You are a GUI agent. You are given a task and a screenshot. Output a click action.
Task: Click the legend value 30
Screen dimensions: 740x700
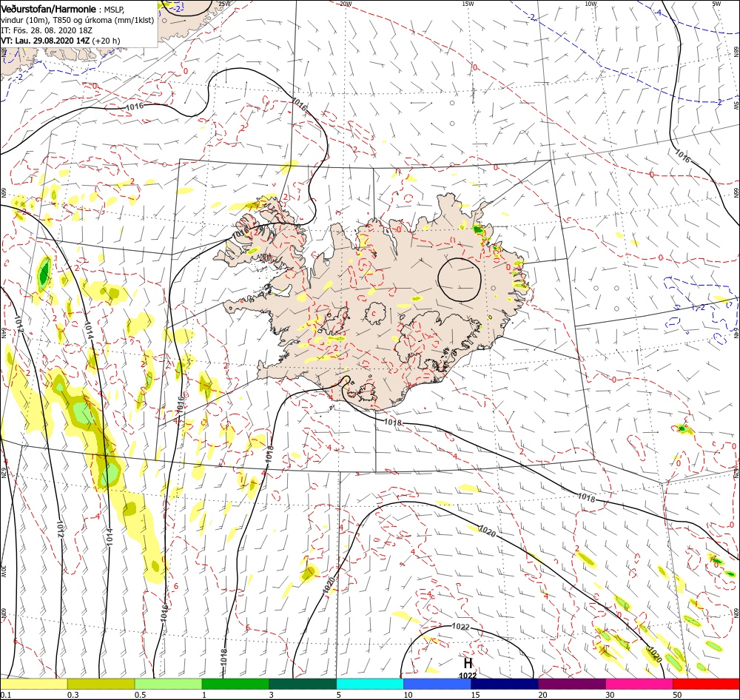[x=610, y=695]
